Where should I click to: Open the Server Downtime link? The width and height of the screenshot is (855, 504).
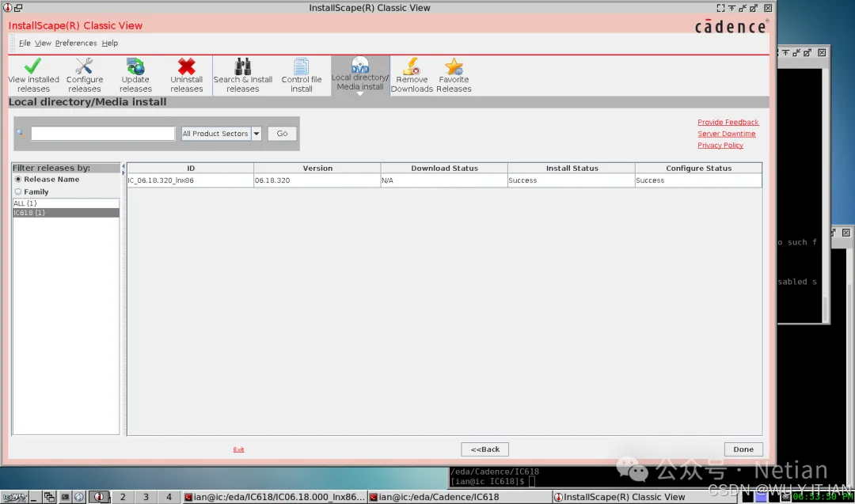click(726, 134)
